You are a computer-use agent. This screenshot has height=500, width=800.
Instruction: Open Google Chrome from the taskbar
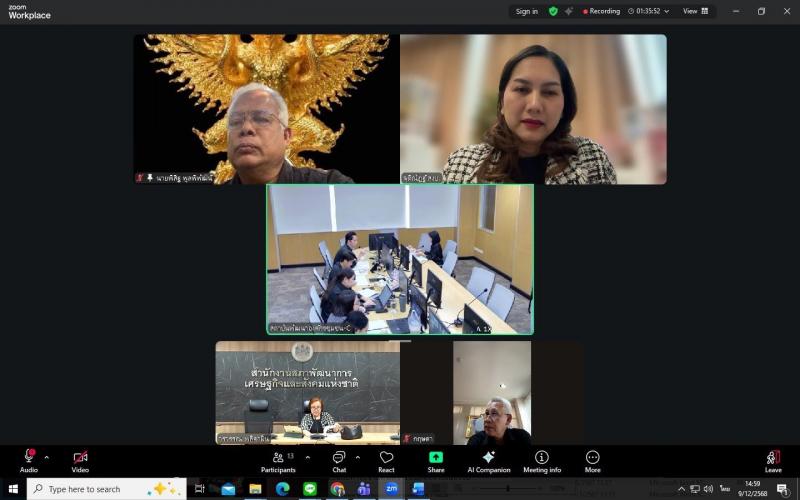coord(337,489)
